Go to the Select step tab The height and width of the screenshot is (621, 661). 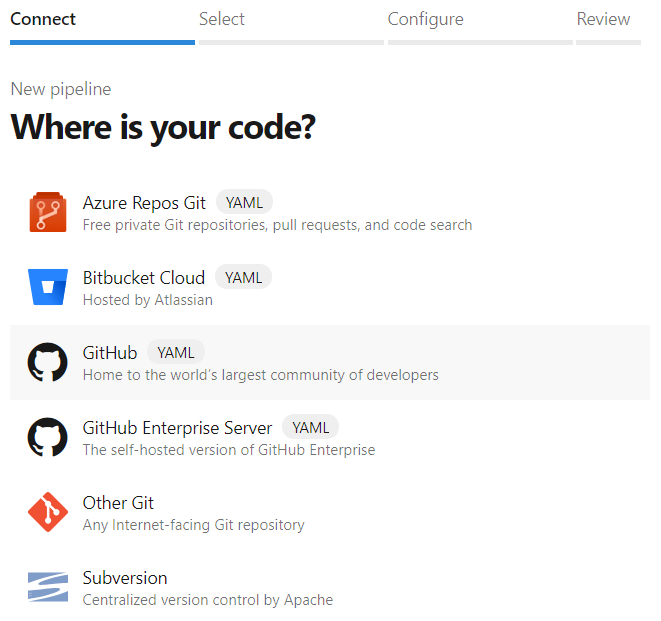(x=222, y=19)
